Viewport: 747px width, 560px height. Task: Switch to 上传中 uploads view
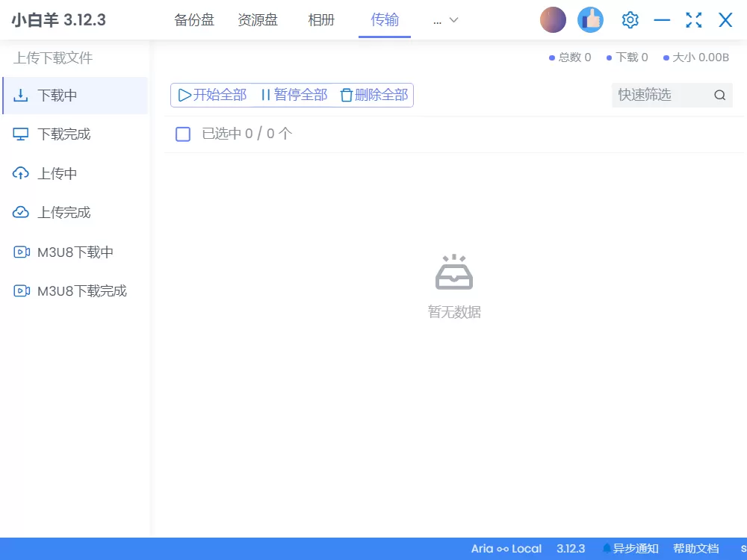[x=56, y=173]
